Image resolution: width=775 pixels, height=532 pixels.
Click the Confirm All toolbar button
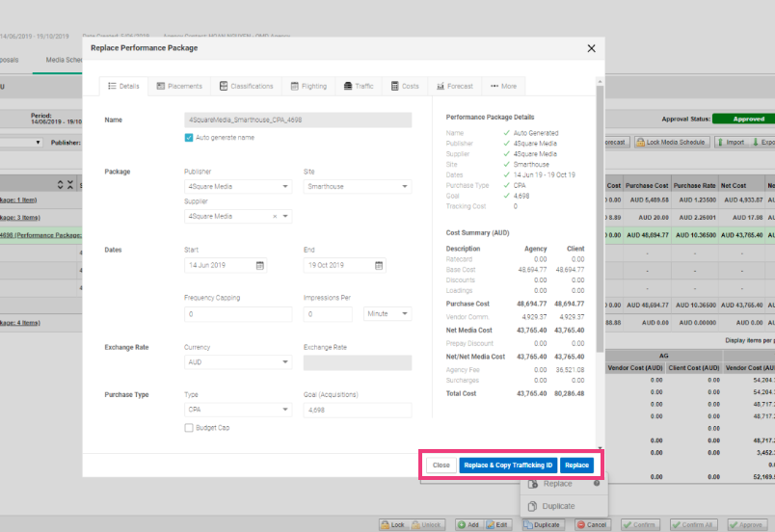[692, 524]
